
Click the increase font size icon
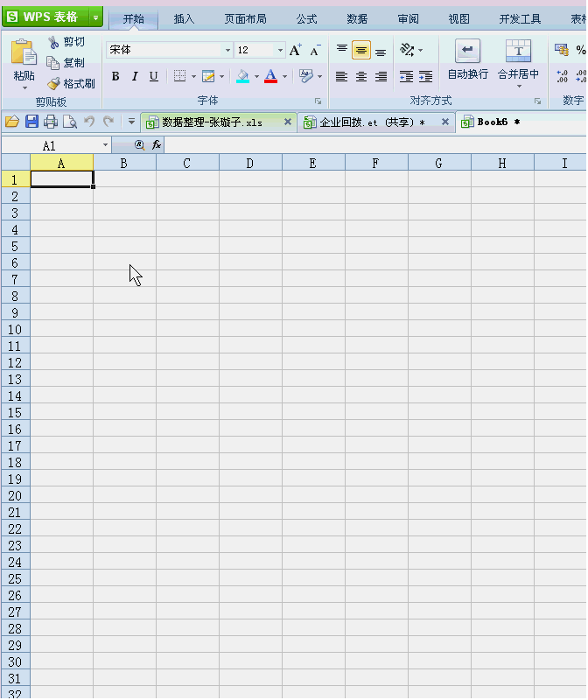pos(296,51)
